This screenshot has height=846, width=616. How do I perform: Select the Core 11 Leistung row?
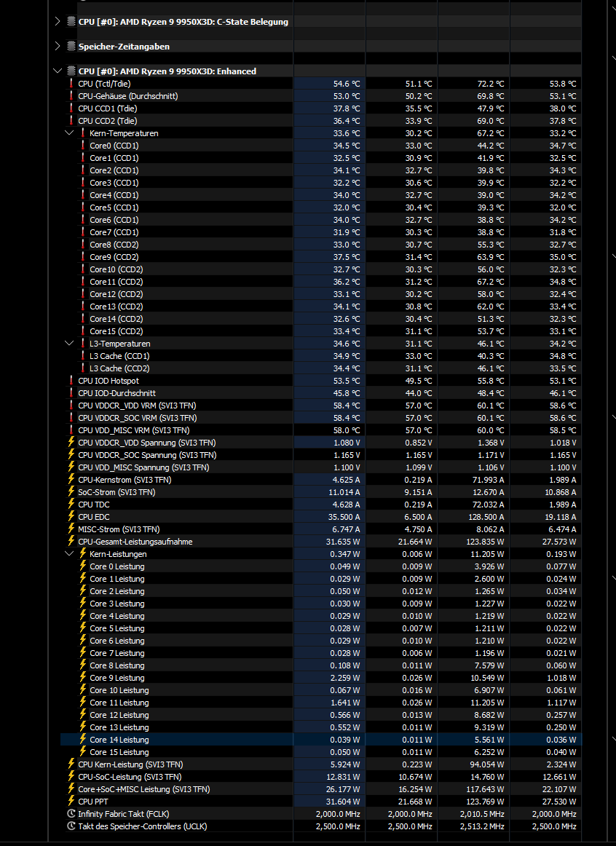click(320, 703)
